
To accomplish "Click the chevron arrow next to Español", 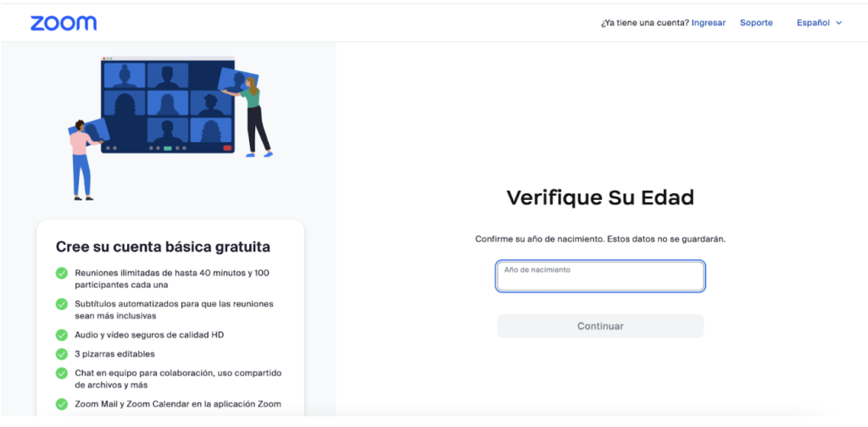I will (x=838, y=23).
